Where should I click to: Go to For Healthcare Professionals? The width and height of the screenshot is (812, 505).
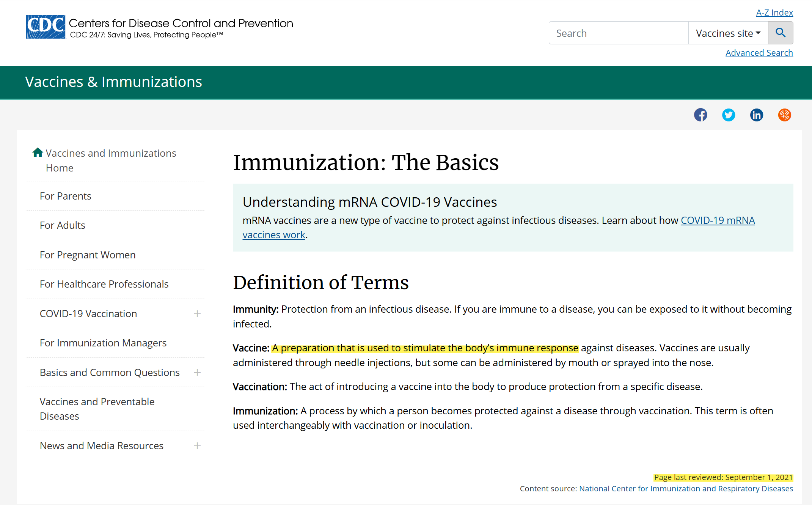[104, 284]
